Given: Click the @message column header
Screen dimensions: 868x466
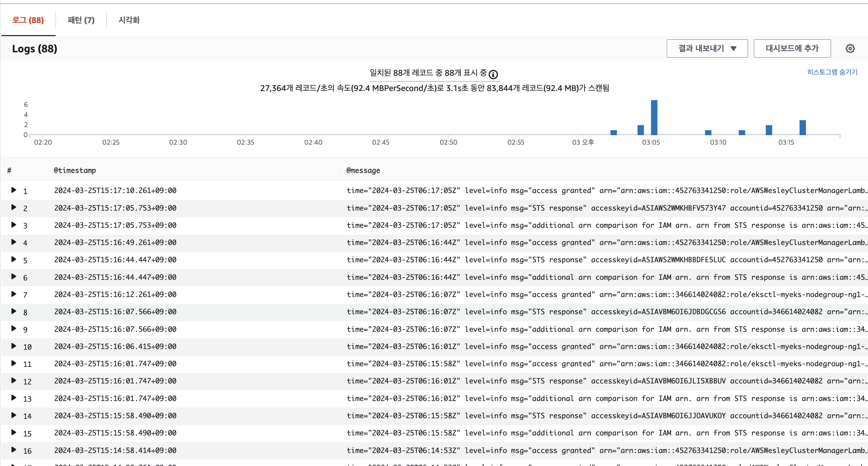Looking at the screenshot, I should [x=363, y=170].
